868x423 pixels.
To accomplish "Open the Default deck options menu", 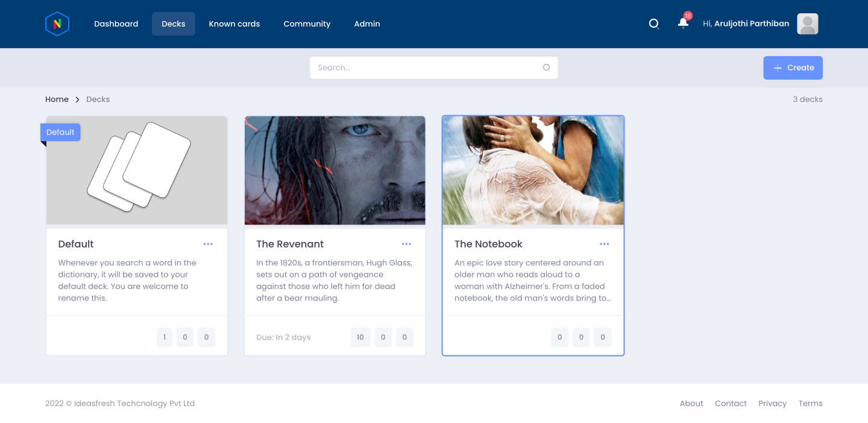I will coord(208,244).
